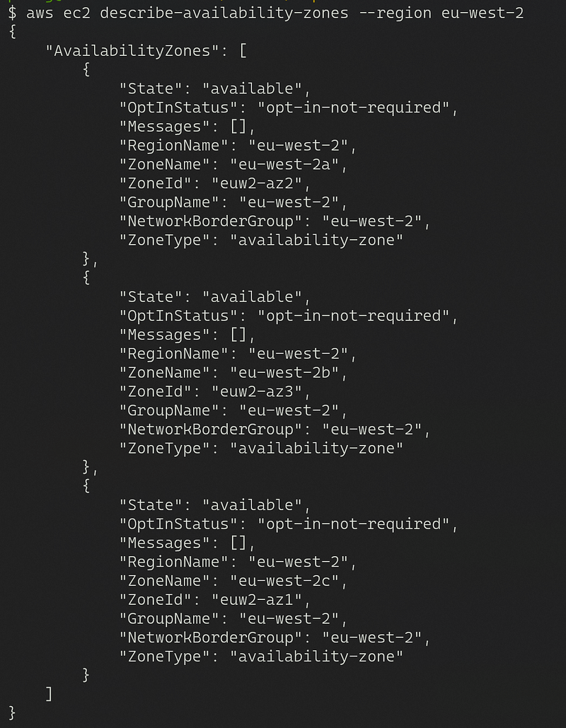Click the "aws" word in the command line
The image size is (566, 728).
click(x=40, y=13)
